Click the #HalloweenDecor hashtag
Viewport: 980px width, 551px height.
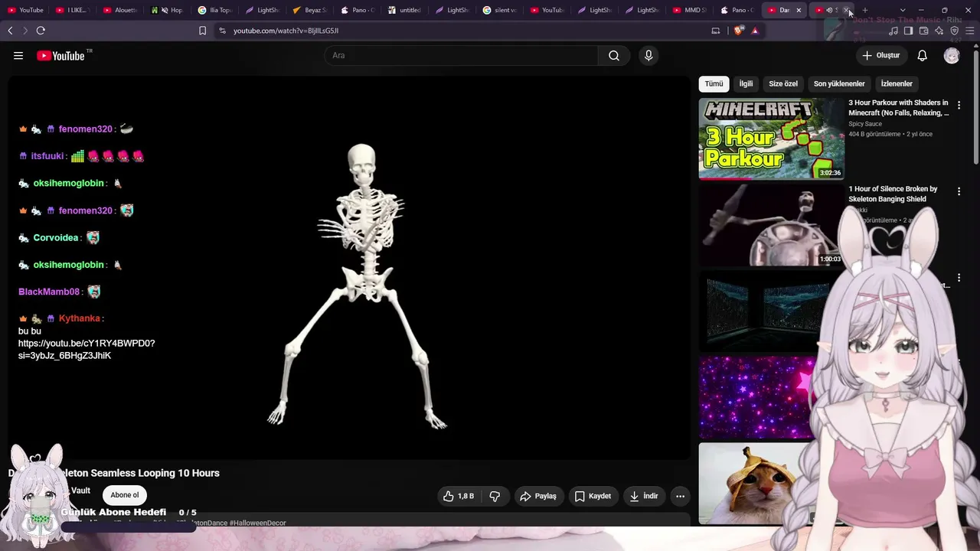coord(258,523)
